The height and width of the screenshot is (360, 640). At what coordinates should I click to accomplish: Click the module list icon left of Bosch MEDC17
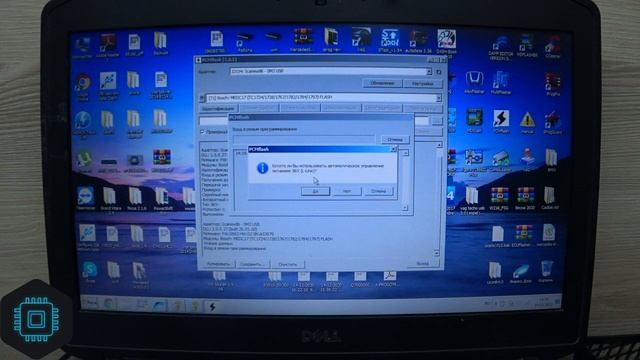tap(202, 98)
